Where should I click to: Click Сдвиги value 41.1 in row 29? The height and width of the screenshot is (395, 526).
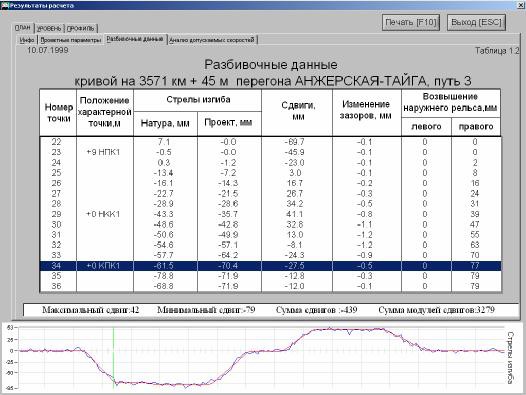coord(295,214)
